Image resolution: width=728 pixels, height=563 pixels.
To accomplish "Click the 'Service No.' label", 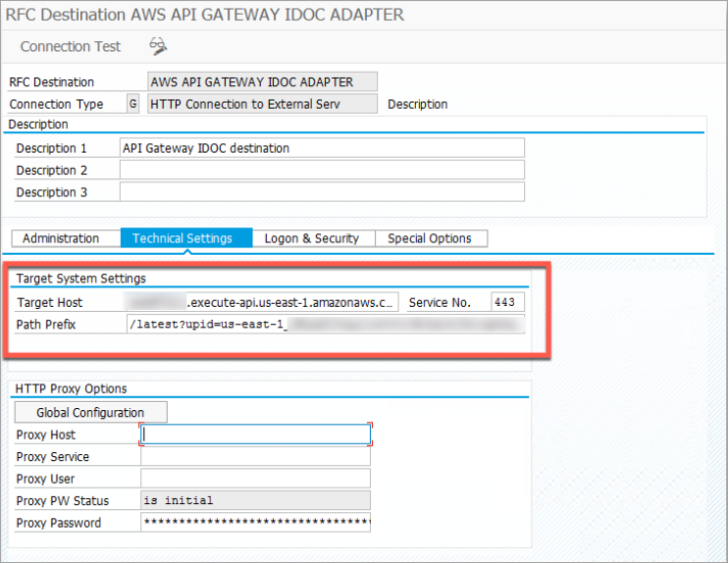I will coord(440,303).
